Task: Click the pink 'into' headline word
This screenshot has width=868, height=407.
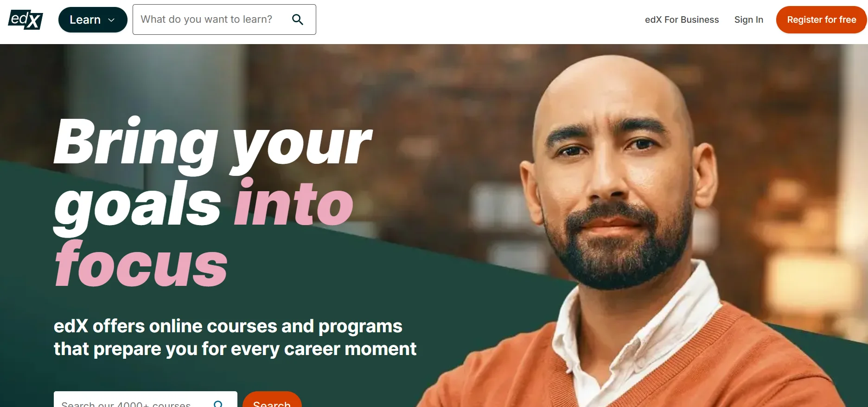Action: [294, 202]
